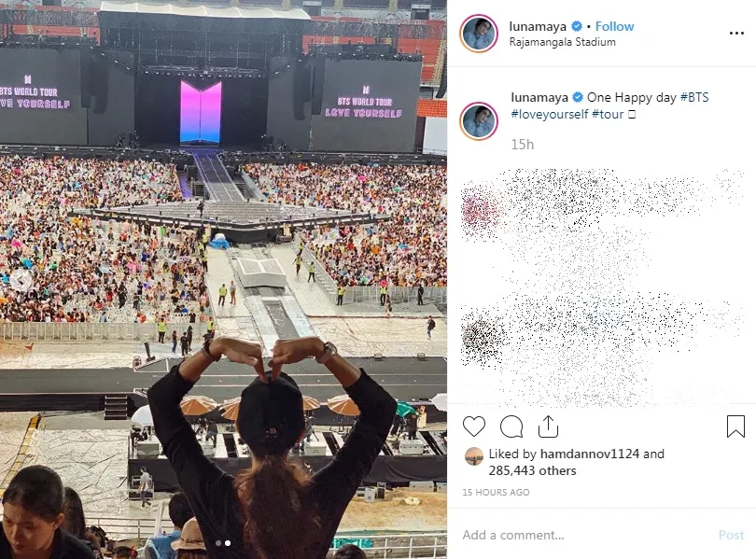This screenshot has height=559, width=756.
Task: Open the Rajamangala Stadium location
Action: tap(562, 42)
